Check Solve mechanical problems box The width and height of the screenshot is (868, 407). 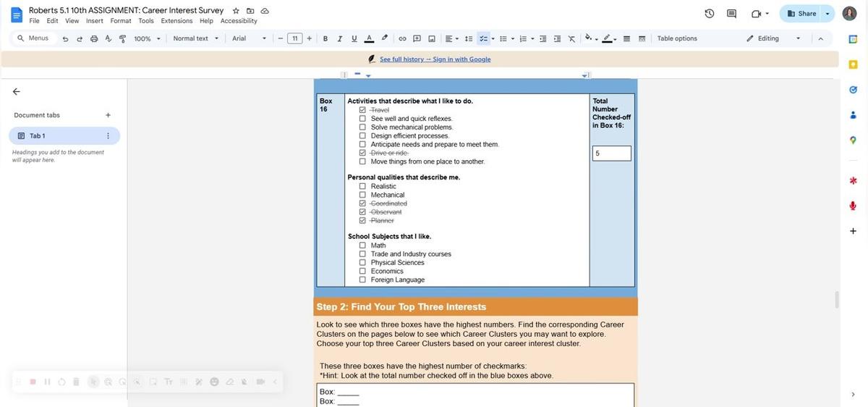tap(362, 127)
